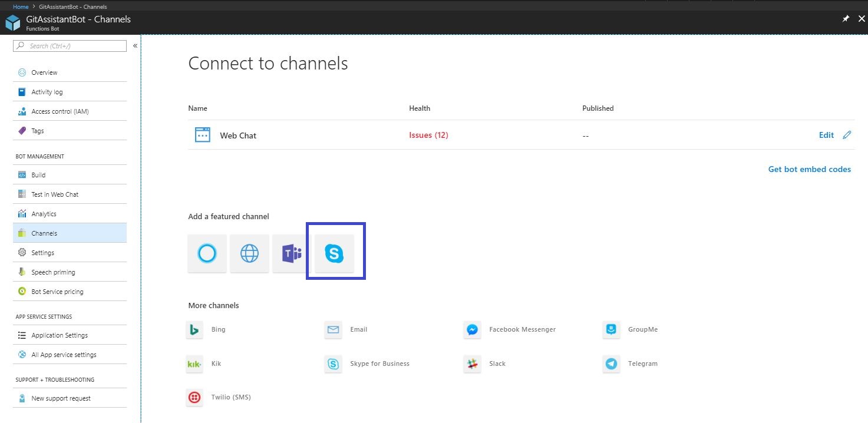Open All App service settings
This screenshot has height=423, width=868.
70,355
